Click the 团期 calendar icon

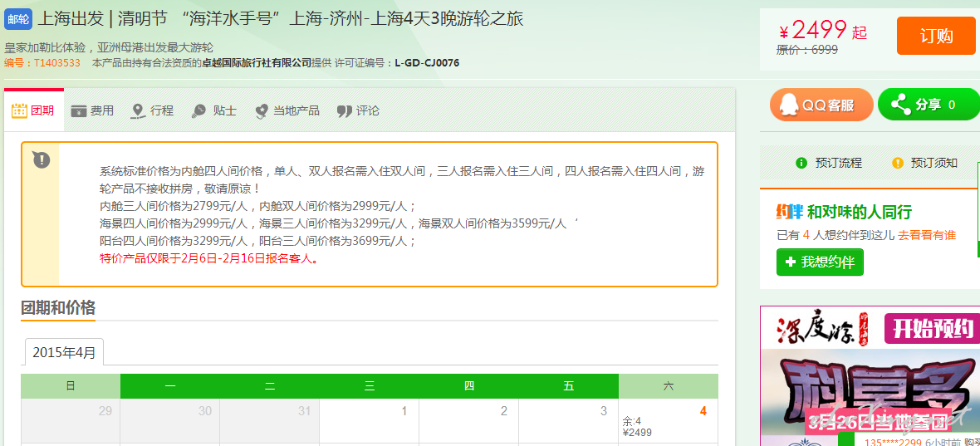tap(19, 110)
